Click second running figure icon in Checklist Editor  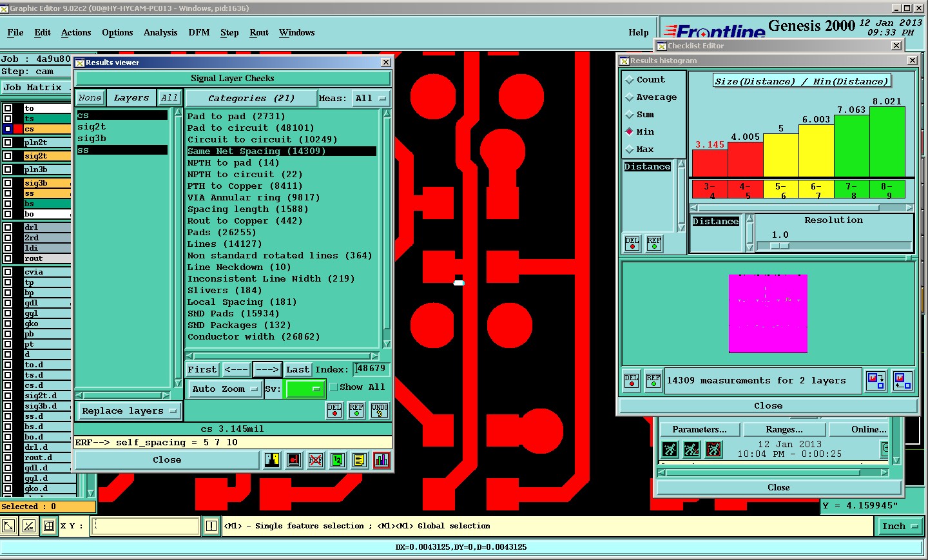692,449
